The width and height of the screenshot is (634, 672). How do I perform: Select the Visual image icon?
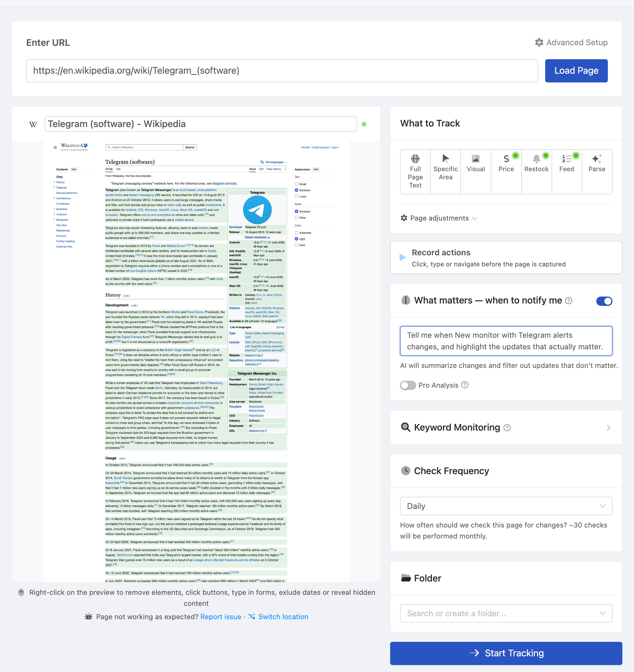click(x=476, y=158)
